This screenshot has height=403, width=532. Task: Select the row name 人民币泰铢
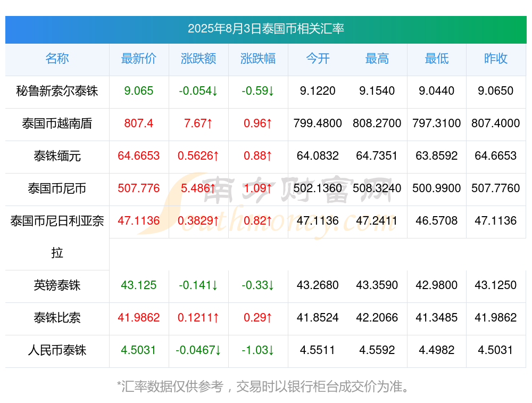(x=57, y=350)
